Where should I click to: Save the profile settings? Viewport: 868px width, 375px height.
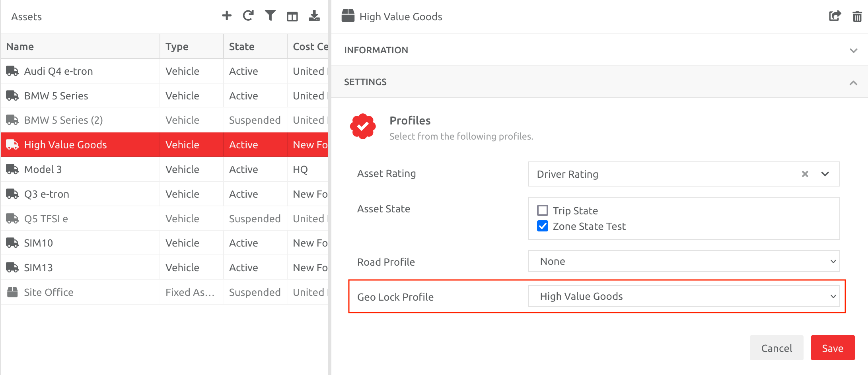[x=833, y=348]
